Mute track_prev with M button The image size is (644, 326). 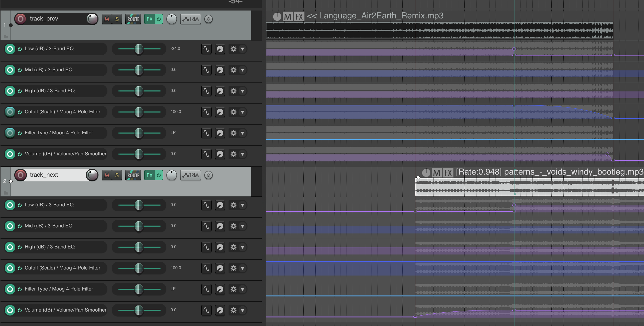coord(107,19)
